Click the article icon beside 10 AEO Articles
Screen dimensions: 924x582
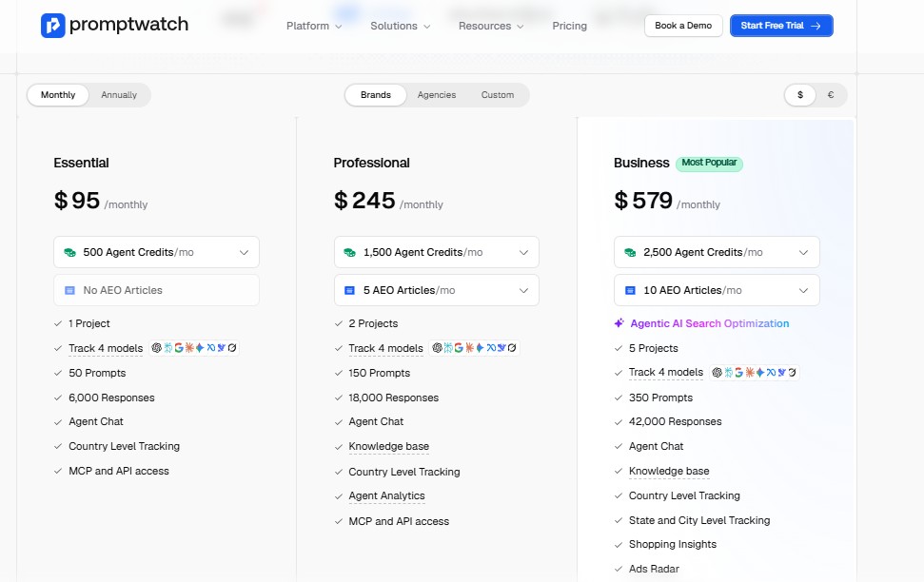630,290
